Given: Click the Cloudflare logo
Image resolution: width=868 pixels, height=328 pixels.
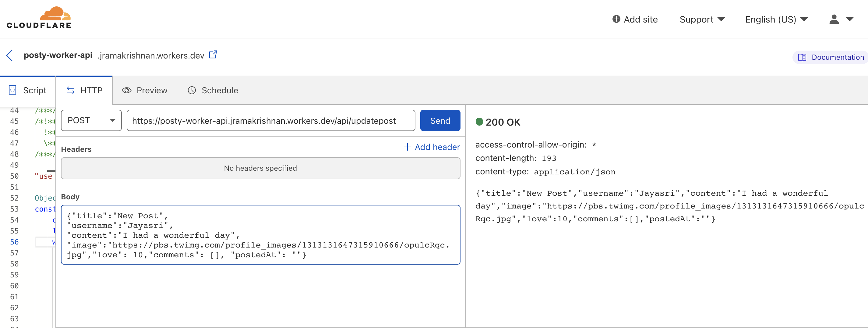Looking at the screenshot, I should [39, 18].
